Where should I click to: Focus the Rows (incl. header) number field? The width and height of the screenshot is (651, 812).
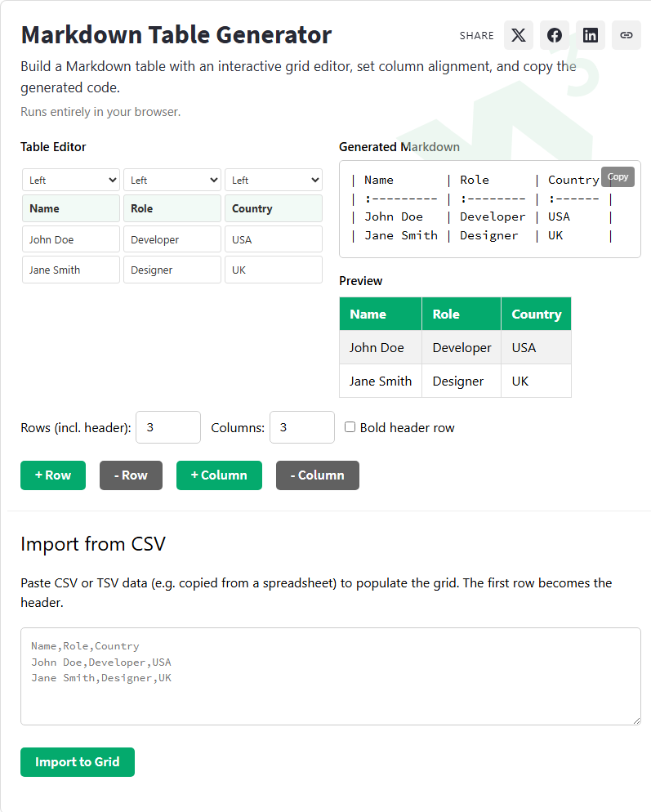168,427
